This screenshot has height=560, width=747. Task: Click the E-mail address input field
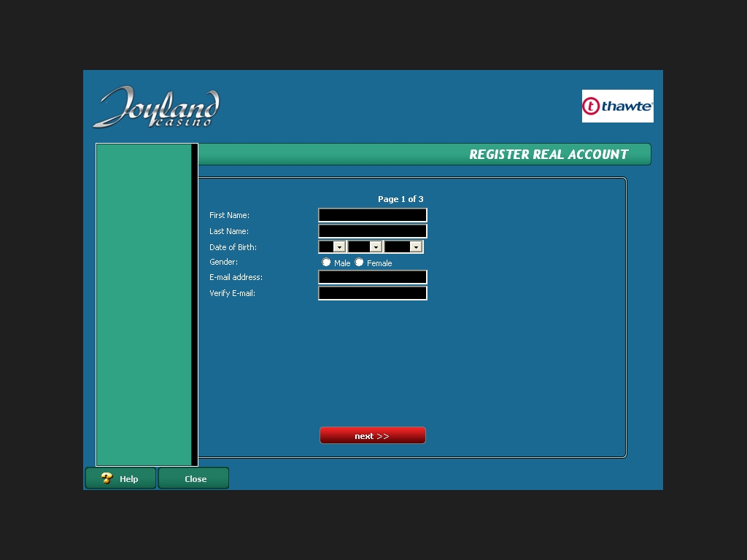point(372,277)
